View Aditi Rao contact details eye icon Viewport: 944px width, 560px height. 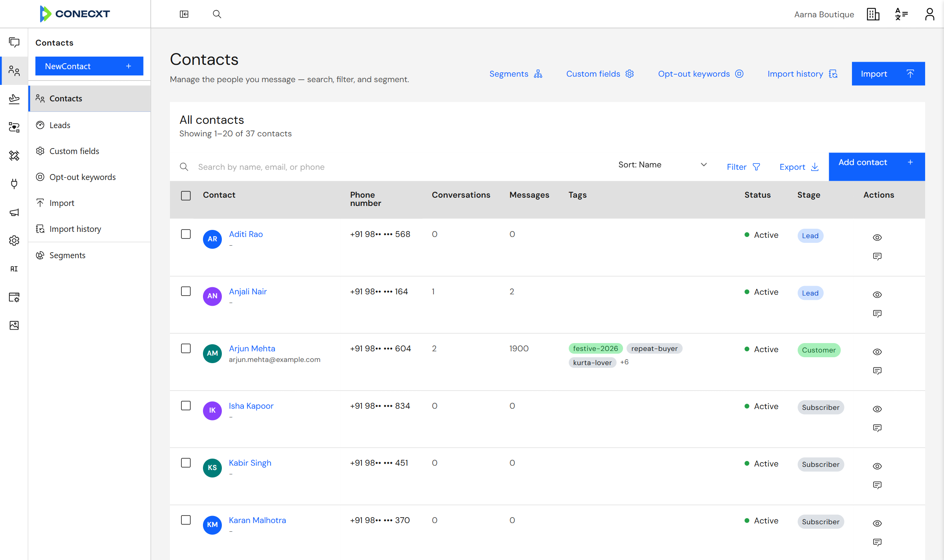877,237
